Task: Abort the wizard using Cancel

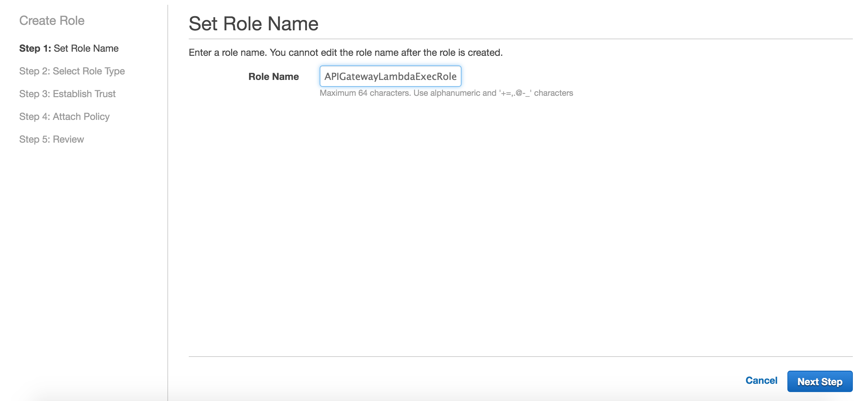Action: 761,380
